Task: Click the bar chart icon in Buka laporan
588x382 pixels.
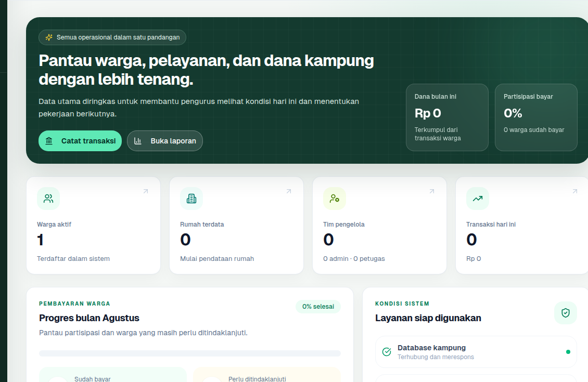Action: pos(137,141)
